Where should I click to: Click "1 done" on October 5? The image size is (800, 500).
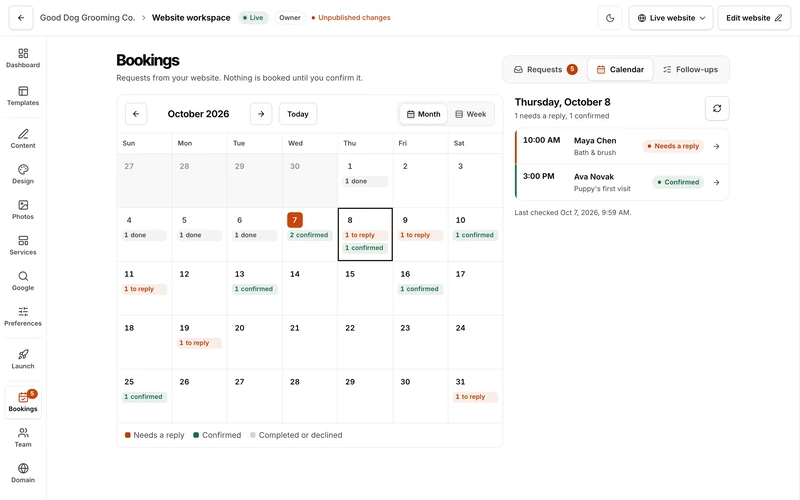pos(199,235)
